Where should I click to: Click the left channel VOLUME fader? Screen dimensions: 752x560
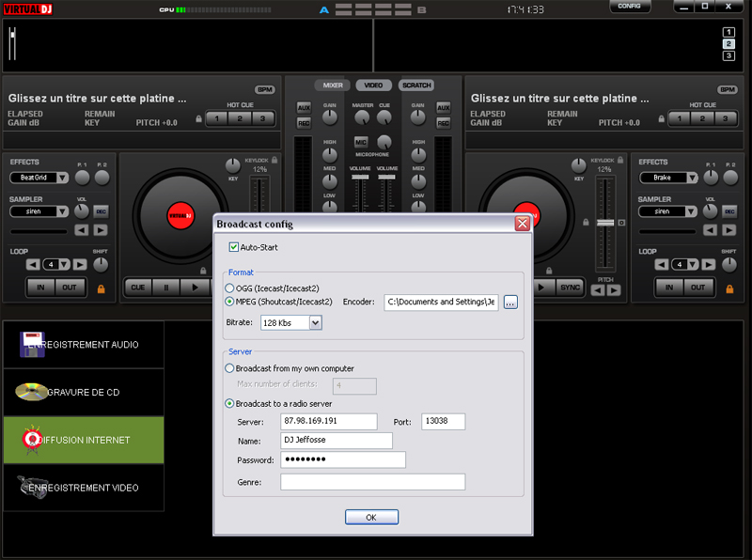tap(360, 177)
